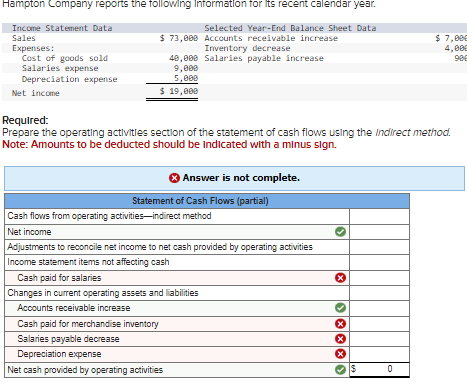The image size is (467, 390).
Task: Click the Net cash provided by operating activities label
Action: [x=85, y=370]
